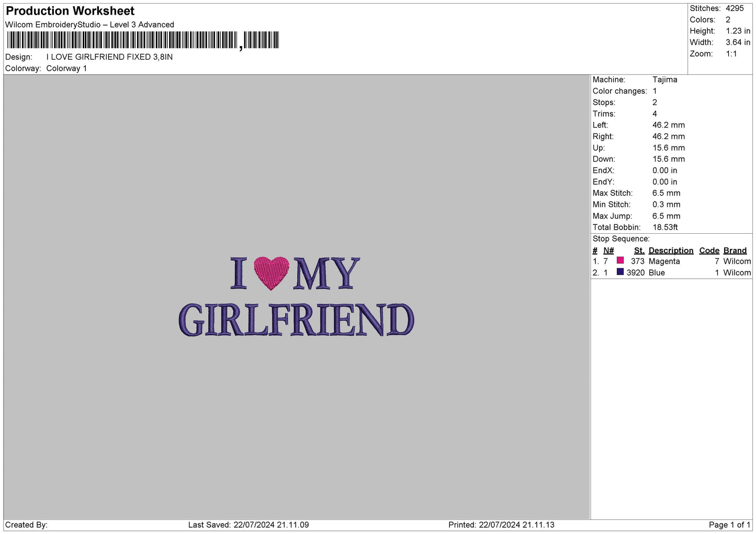Click the Blue color swatch in Stop Sequence
The height and width of the screenshot is (534, 756).
(x=620, y=272)
